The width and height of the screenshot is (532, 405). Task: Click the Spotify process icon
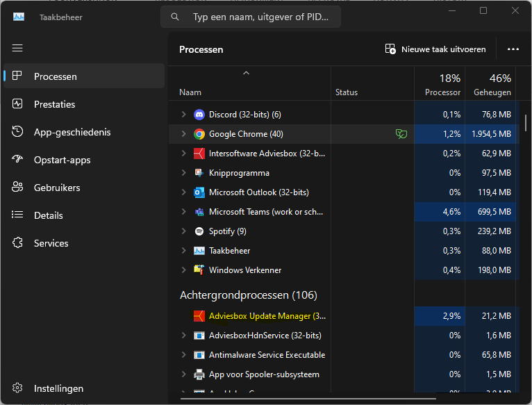coord(199,231)
